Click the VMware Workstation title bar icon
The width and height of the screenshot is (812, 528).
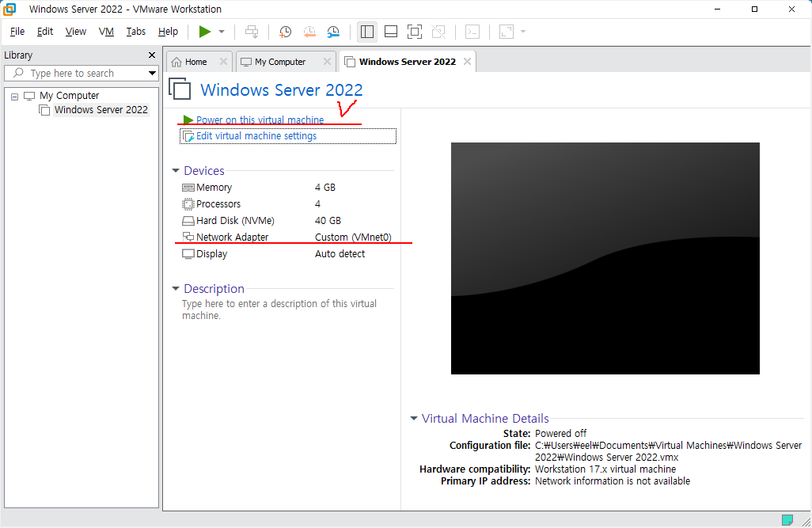pos(9,9)
